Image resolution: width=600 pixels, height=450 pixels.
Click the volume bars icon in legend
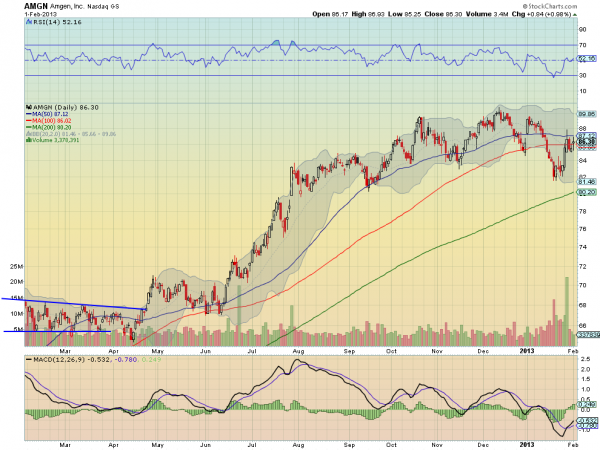pos(28,140)
